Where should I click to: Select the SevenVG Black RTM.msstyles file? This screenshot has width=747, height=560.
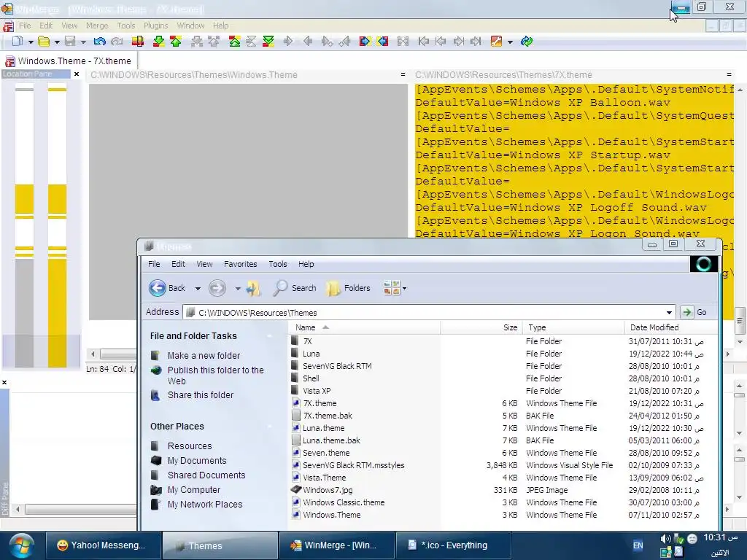click(x=353, y=465)
